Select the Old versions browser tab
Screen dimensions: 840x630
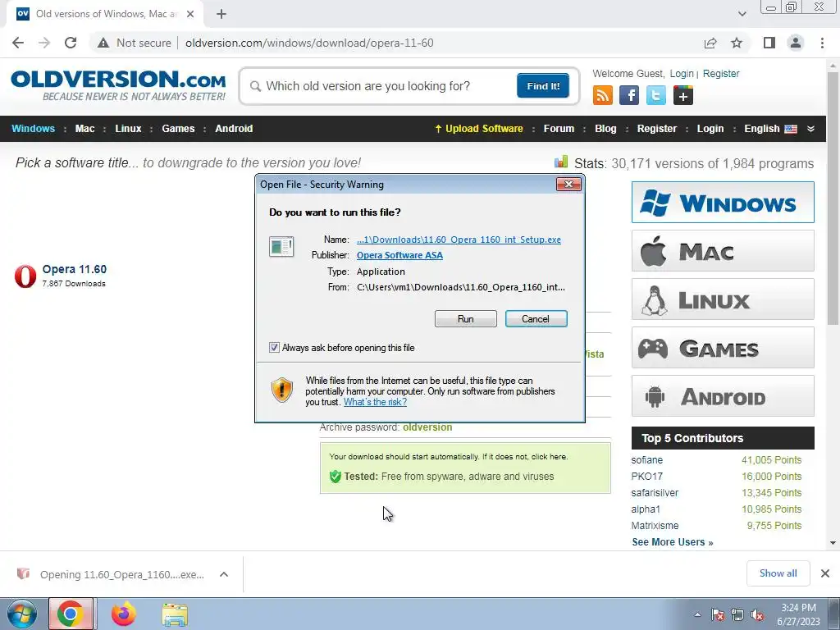tap(105, 14)
